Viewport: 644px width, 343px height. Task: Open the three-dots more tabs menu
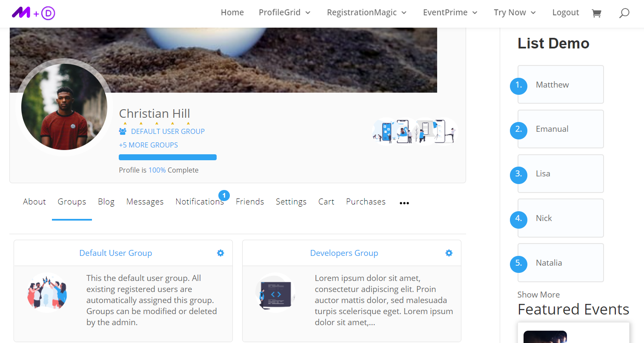(x=404, y=203)
